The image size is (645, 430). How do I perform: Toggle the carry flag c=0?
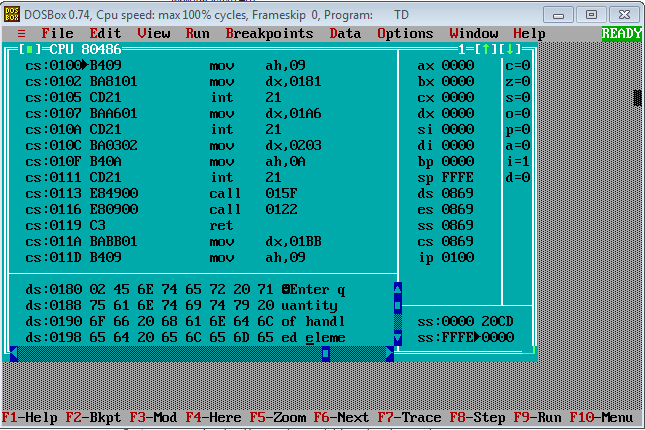pos(517,66)
